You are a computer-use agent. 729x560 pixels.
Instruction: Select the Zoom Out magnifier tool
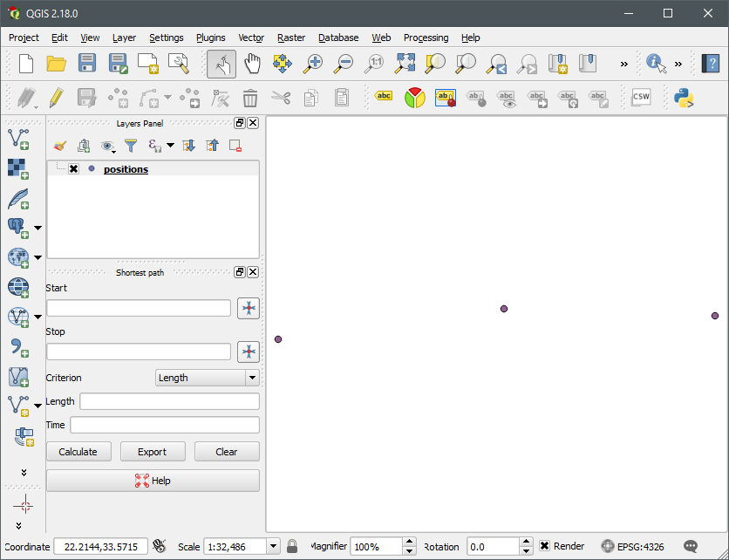point(344,64)
